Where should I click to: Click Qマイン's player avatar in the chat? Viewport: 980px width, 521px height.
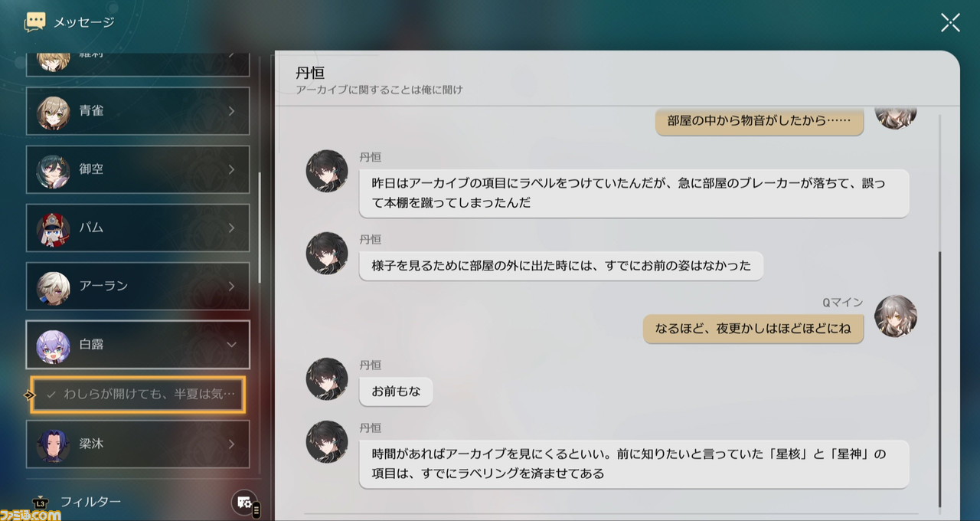(x=896, y=316)
